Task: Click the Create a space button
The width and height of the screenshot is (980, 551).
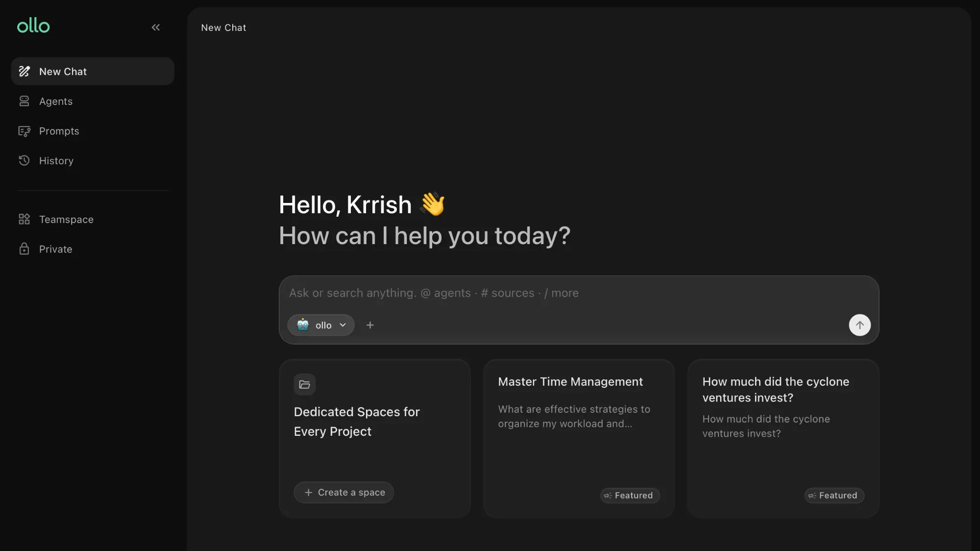Action: click(x=344, y=492)
